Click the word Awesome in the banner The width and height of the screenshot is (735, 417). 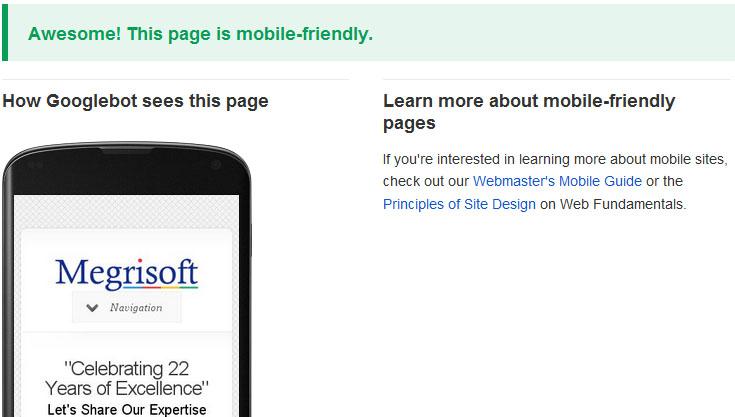74,34
